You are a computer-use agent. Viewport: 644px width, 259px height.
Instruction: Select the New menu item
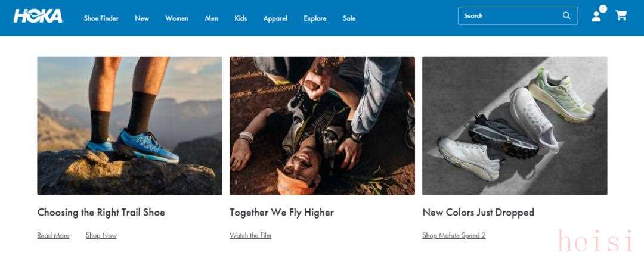[x=142, y=18]
